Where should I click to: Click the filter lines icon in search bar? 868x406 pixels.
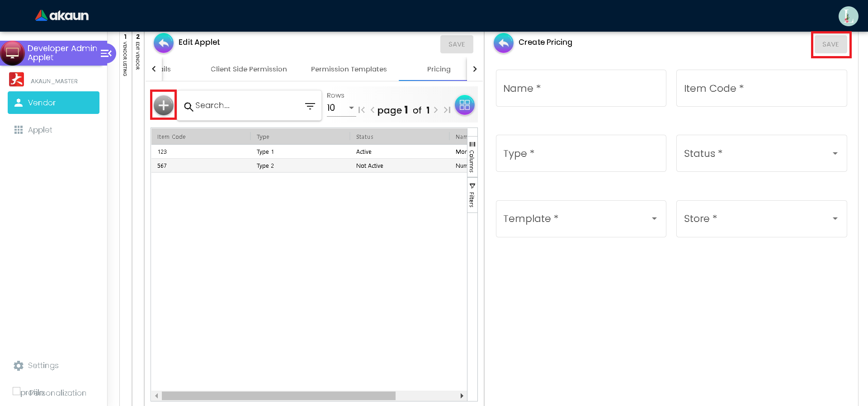pyautogui.click(x=310, y=106)
